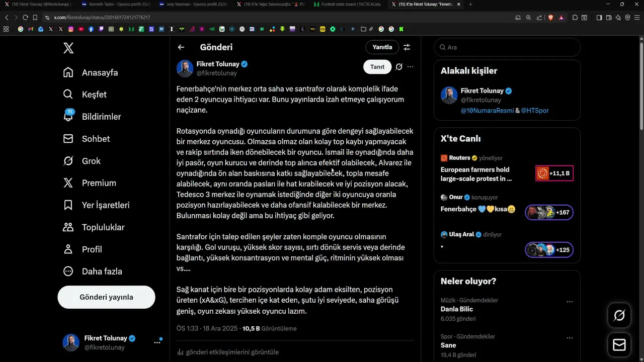Open Bildirimler with 15 badge
The height and width of the screenshot is (362, 644).
92,117
